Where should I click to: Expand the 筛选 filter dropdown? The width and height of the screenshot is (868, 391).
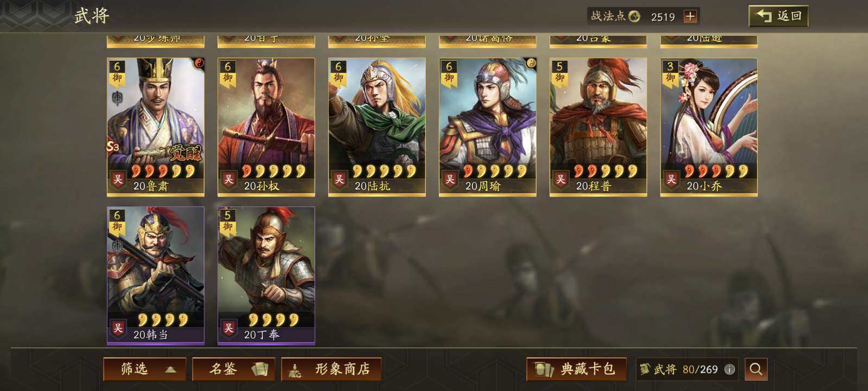145,369
